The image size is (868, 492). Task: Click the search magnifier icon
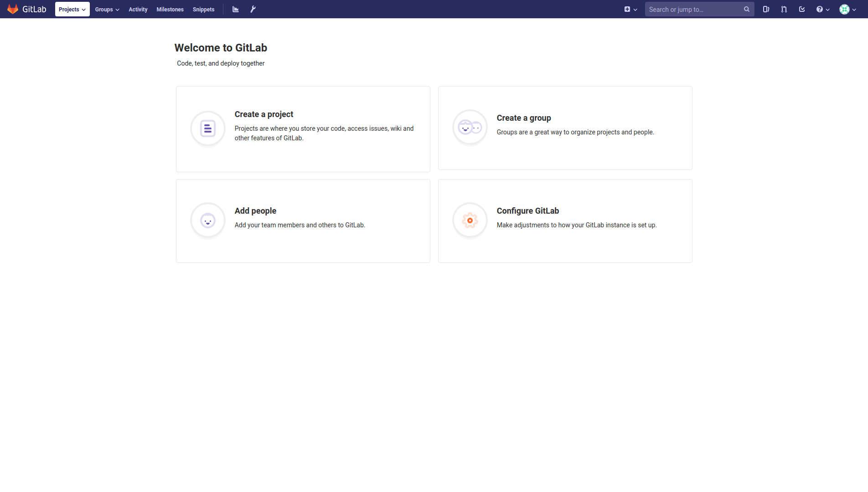747,9
